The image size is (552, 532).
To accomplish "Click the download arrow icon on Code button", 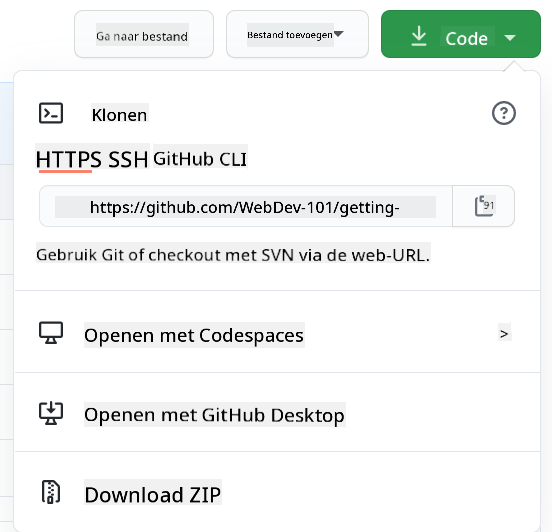I will click(419, 36).
